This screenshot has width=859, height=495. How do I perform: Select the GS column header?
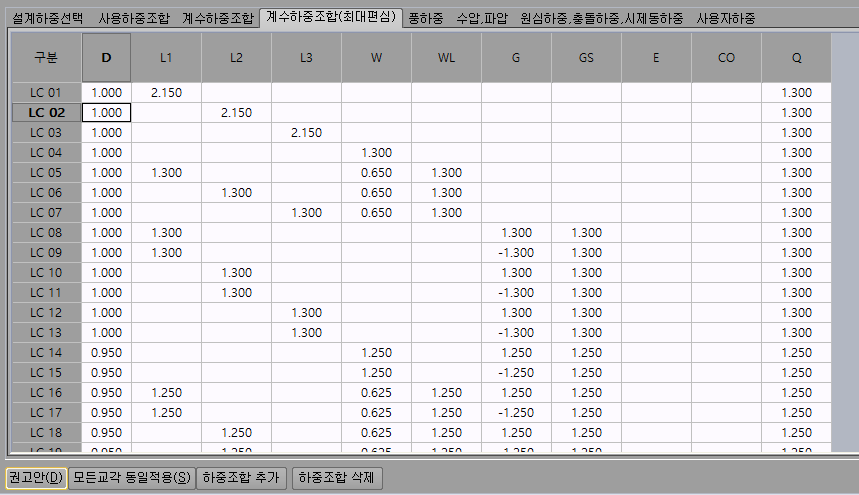(x=586, y=57)
